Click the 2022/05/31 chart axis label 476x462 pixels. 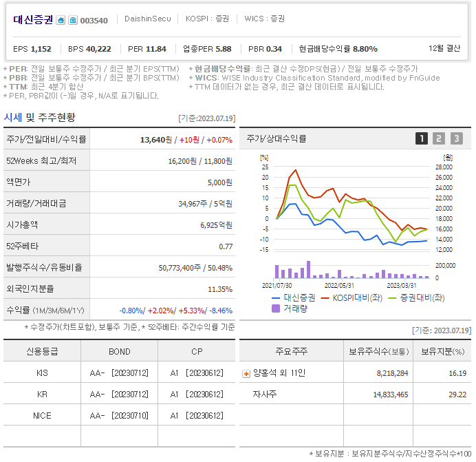339,286
